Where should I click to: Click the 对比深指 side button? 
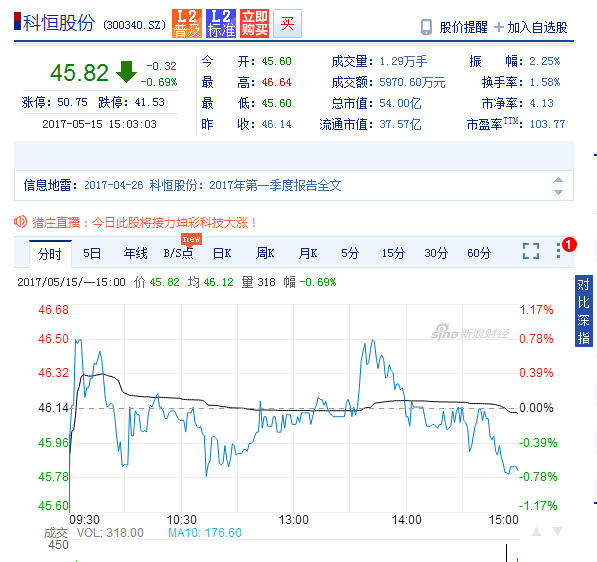pos(583,311)
